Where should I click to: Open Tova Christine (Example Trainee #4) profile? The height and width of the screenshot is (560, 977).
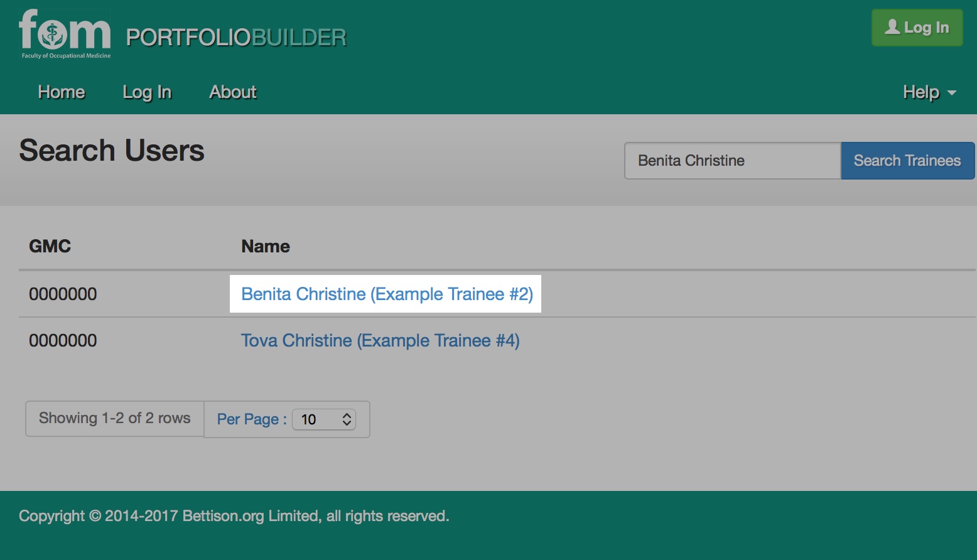(x=381, y=340)
